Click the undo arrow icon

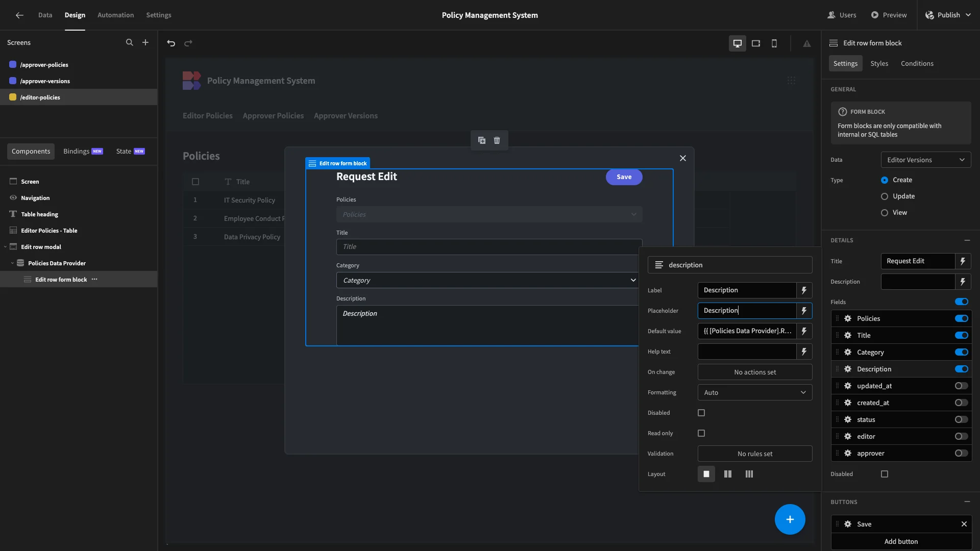point(171,43)
